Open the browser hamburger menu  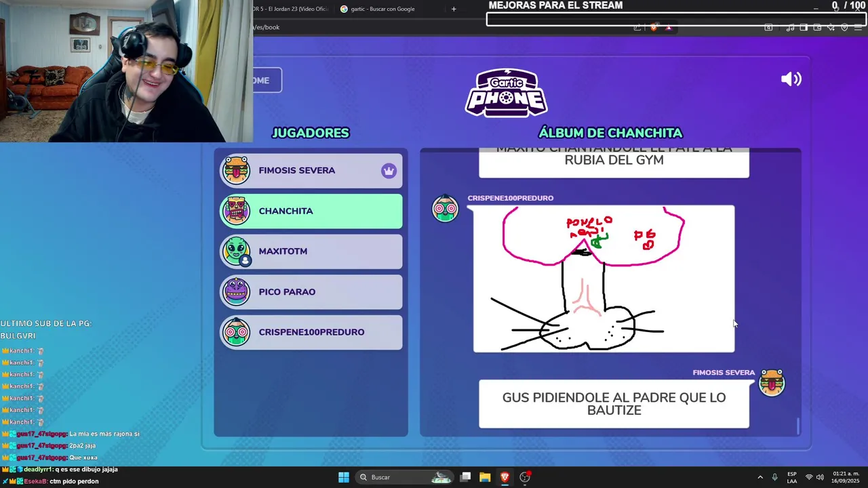858,28
